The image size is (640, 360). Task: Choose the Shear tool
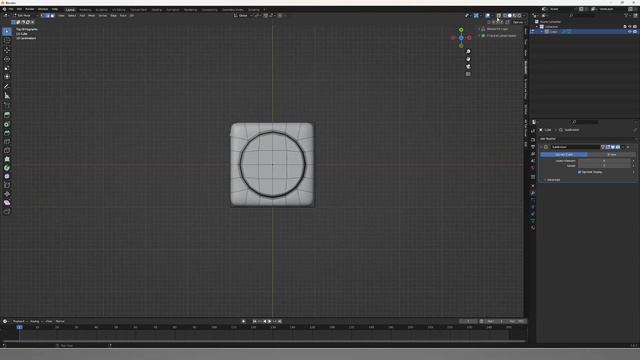click(7, 202)
